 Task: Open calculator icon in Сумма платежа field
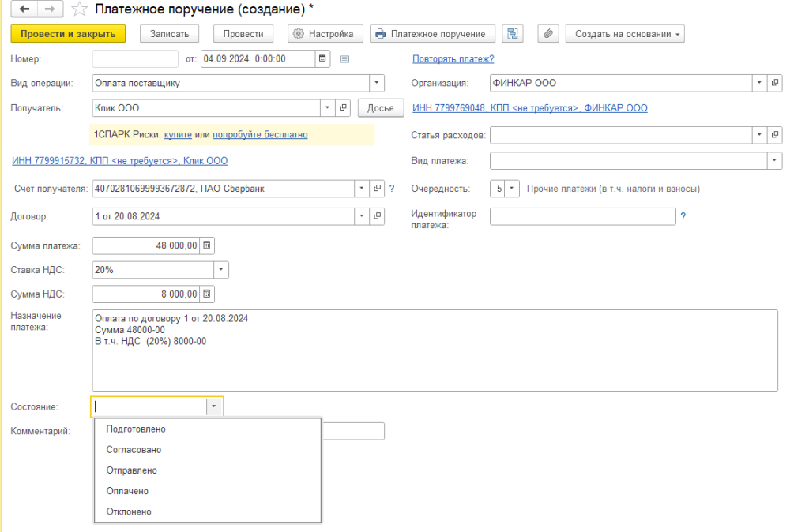[x=207, y=245]
